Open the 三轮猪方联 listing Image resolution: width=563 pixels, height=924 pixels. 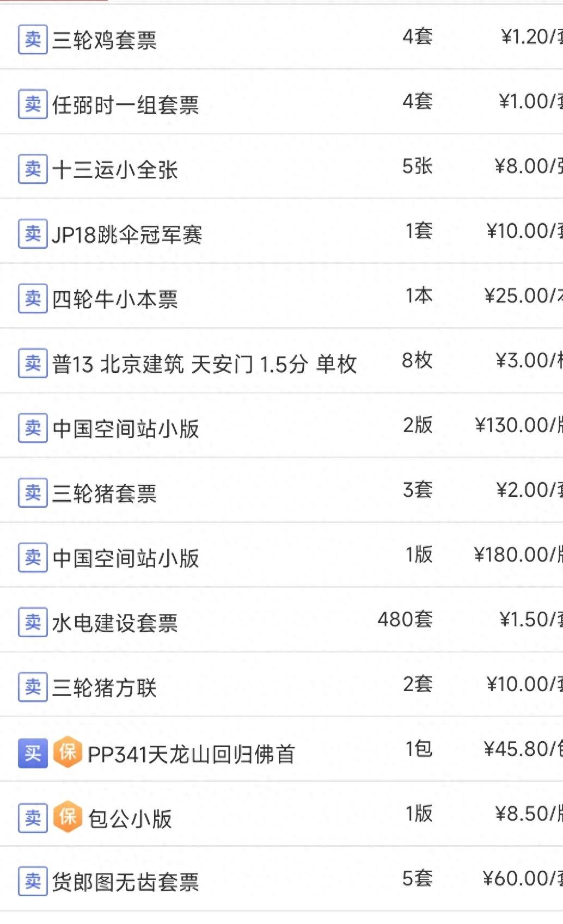[x=104, y=688]
